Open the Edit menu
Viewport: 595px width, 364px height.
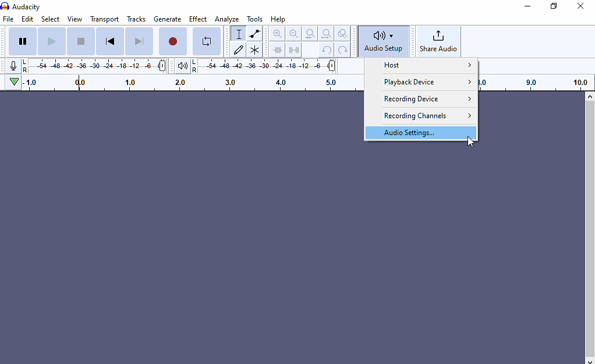point(27,19)
